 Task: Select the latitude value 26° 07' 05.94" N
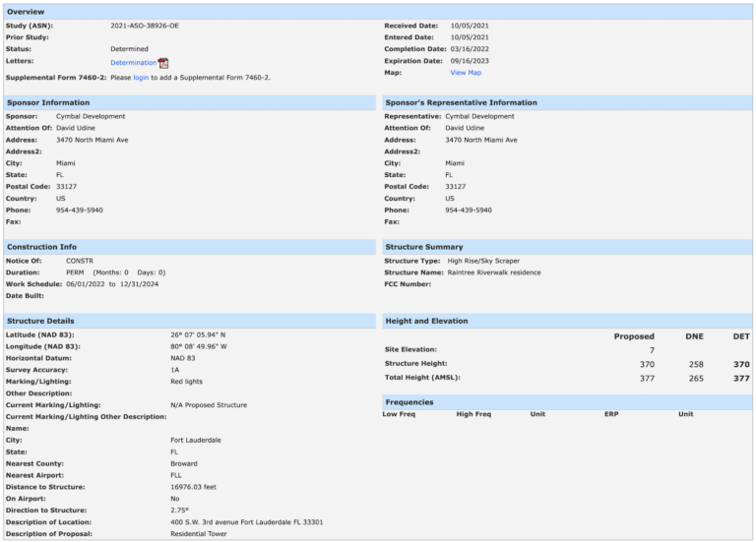[198, 334]
